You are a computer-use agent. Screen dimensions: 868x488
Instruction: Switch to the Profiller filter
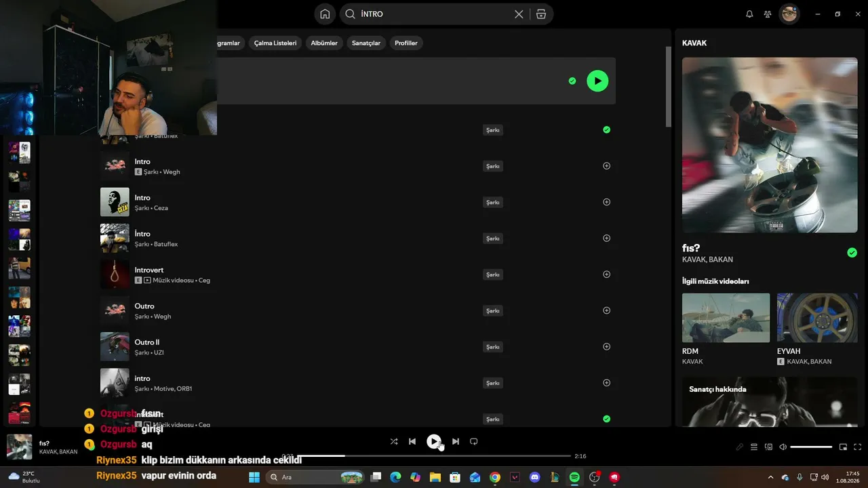point(406,43)
